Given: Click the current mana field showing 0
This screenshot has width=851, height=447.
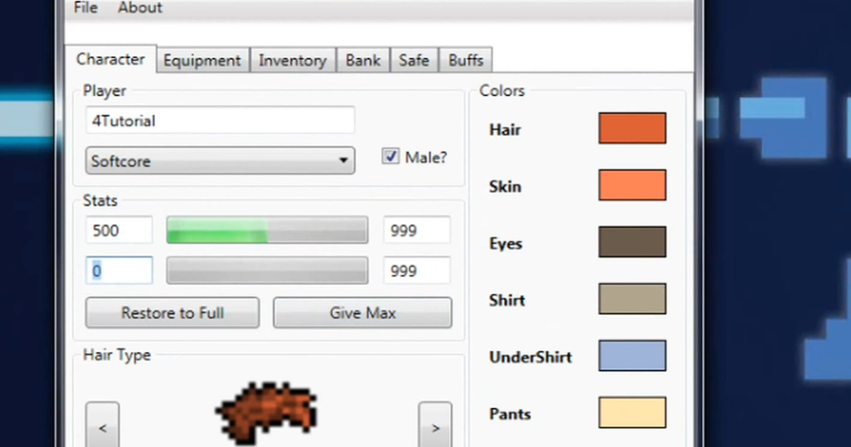Looking at the screenshot, I should pyautogui.click(x=119, y=270).
